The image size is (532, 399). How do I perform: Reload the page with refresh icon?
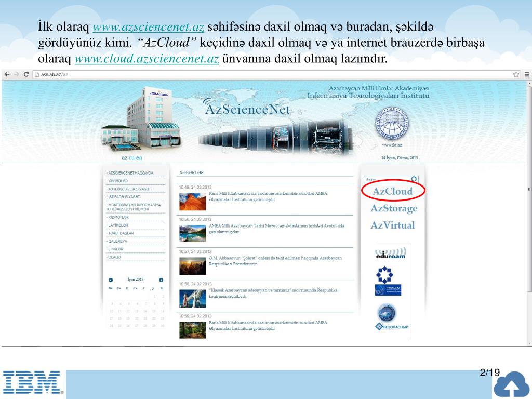tap(26, 74)
